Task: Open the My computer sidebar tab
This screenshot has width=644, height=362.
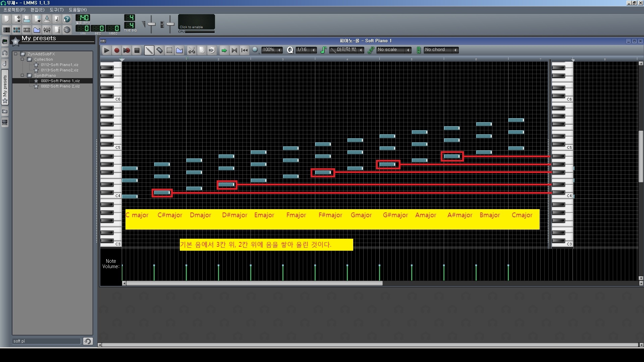Action: [5, 122]
